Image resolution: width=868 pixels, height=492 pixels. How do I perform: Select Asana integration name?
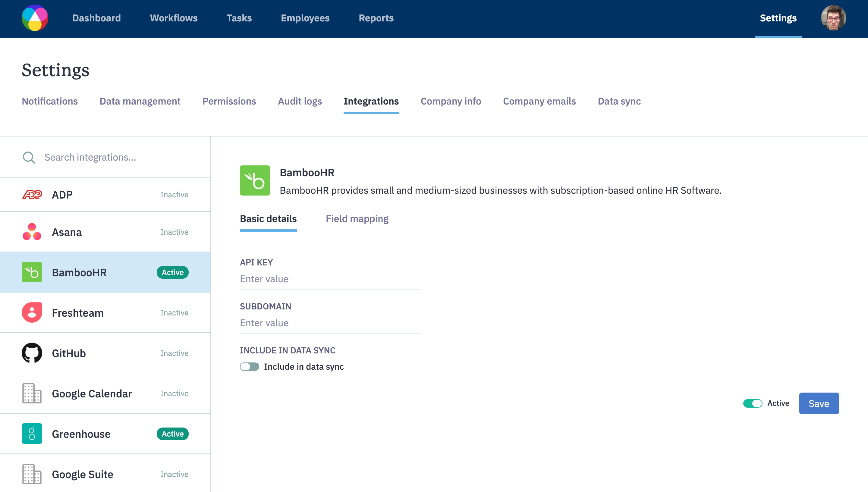67,232
